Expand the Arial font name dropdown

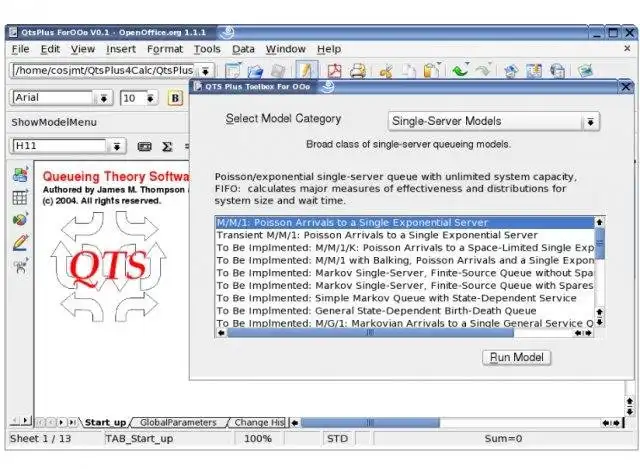(104, 98)
